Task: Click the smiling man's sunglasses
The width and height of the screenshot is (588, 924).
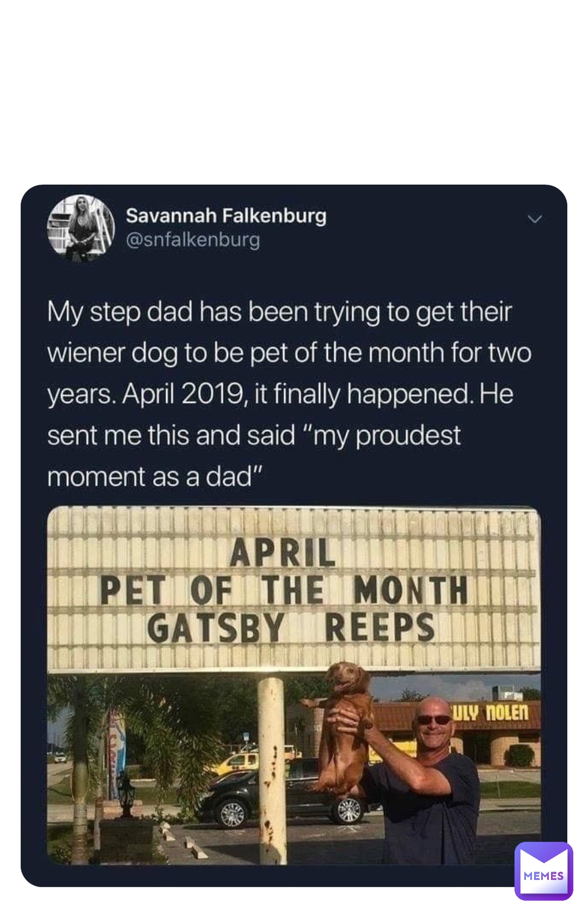Action: click(x=433, y=720)
